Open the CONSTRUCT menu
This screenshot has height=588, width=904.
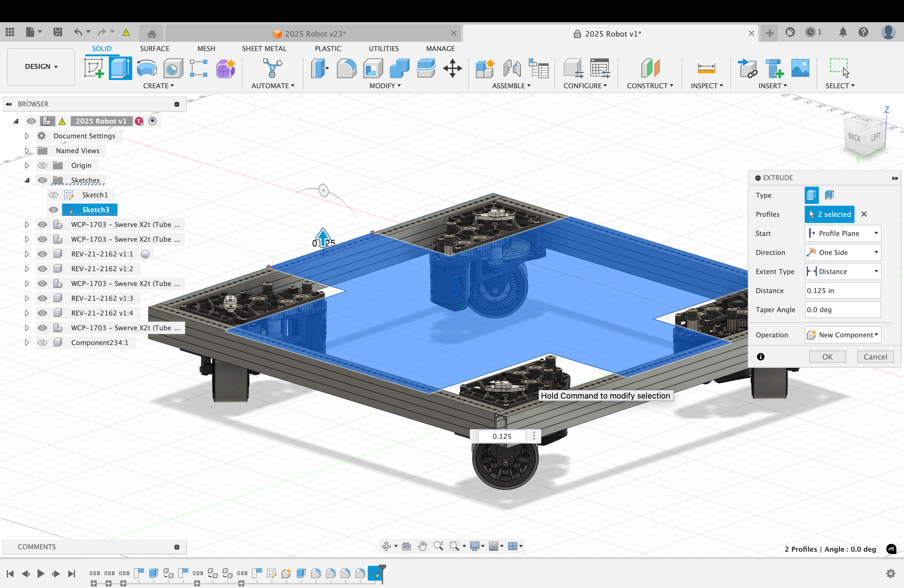click(650, 86)
